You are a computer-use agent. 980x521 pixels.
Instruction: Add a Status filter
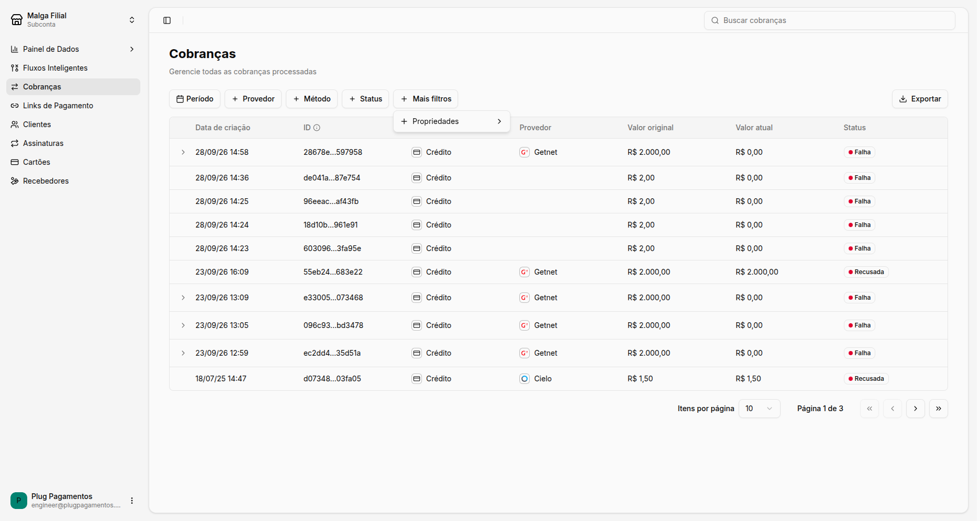(x=365, y=99)
